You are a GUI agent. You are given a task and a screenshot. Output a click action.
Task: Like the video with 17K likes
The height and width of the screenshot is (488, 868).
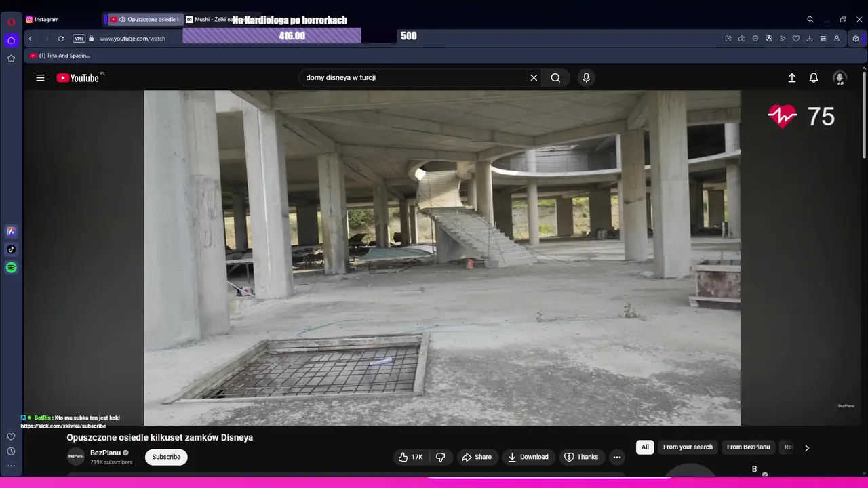point(411,457)
